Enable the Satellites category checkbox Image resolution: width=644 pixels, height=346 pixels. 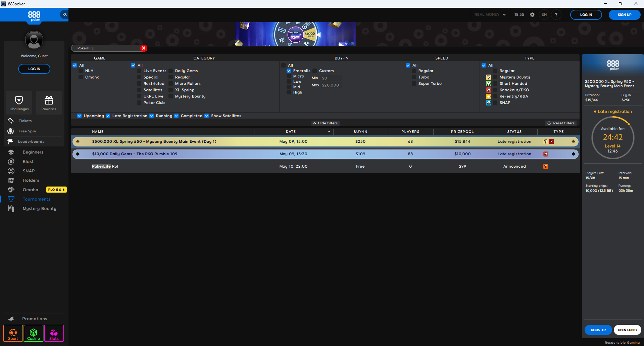(139, 90)
